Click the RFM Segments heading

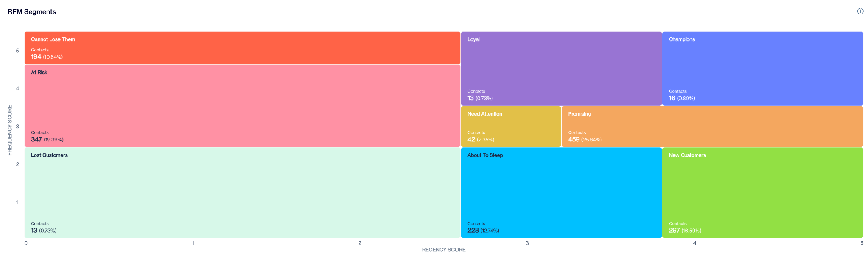click(x=32, y=12)
